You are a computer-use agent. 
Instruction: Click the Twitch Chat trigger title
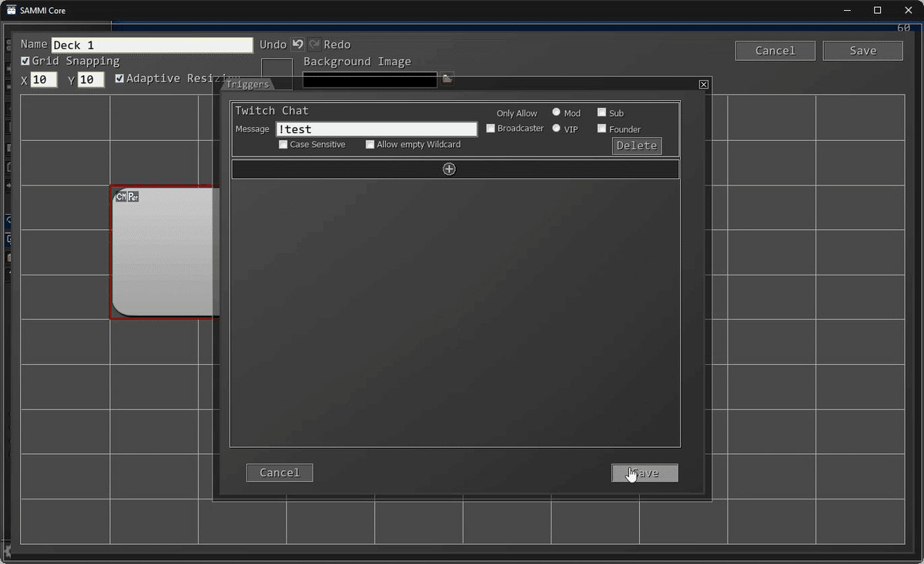point(272,111)
